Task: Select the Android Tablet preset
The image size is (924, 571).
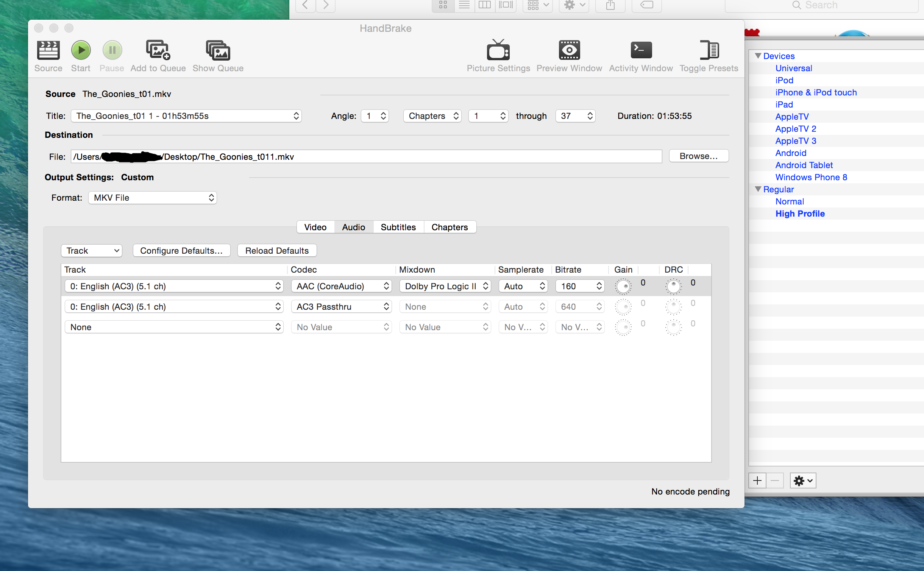Action: coord(804,165)
